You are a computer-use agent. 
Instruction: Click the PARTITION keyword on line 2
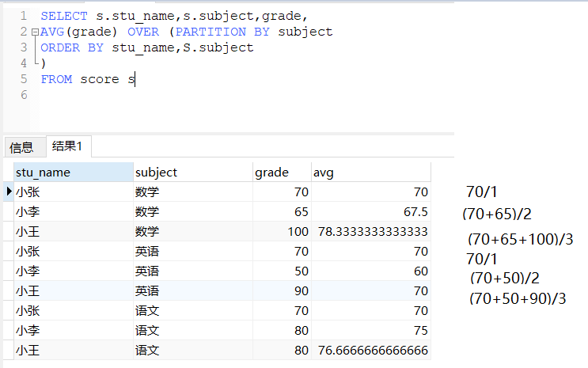211,32
